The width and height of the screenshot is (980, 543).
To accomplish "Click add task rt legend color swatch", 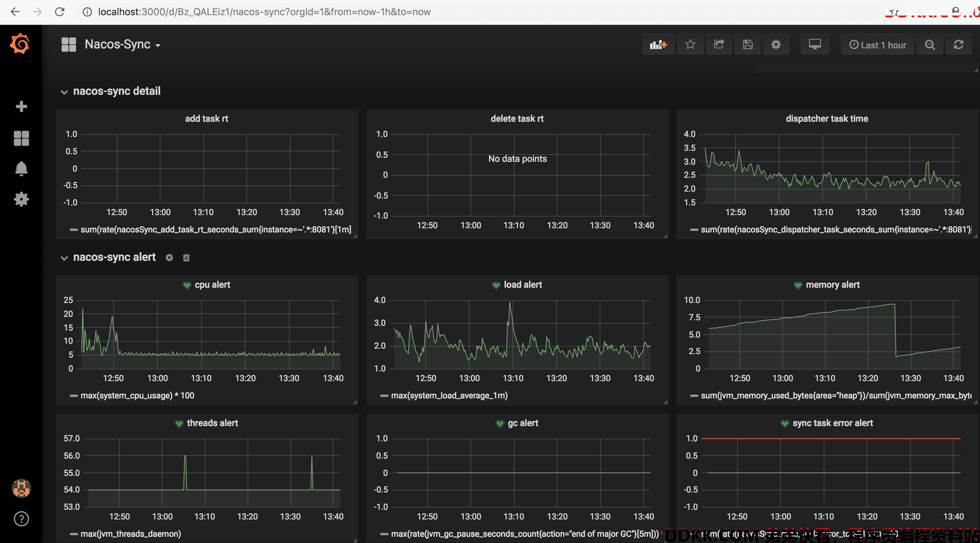I will pos(74,230).
